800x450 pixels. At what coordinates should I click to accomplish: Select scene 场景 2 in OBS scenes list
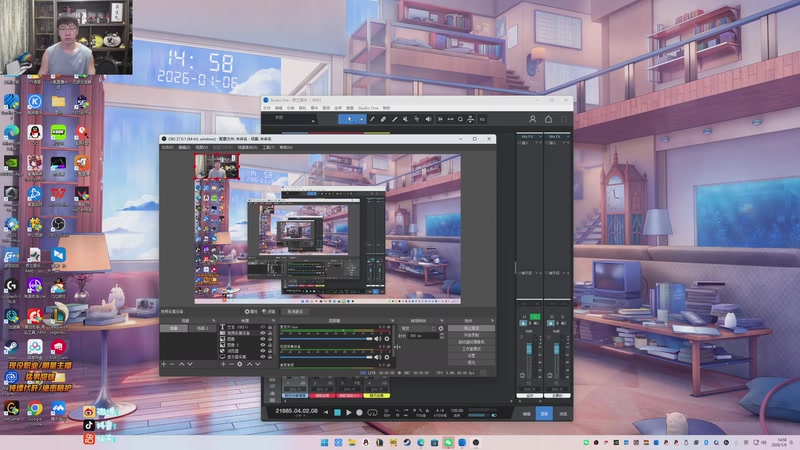tap(203, 329)
